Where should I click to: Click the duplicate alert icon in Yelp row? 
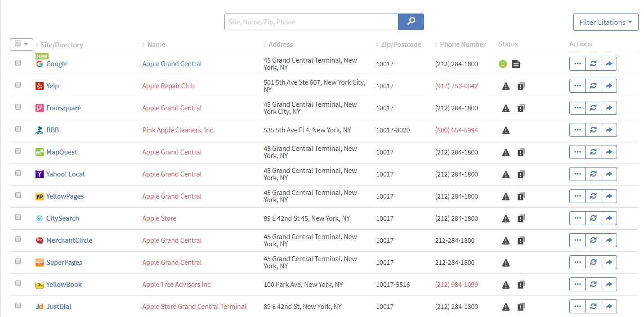pyautogui.click(x=521, y=86)
